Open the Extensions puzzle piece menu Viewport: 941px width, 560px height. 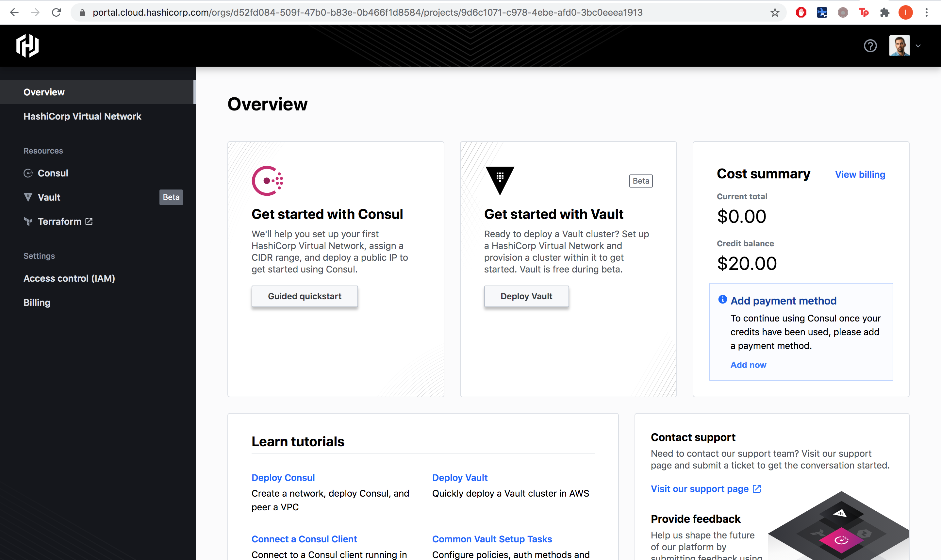tap(884, 12)
